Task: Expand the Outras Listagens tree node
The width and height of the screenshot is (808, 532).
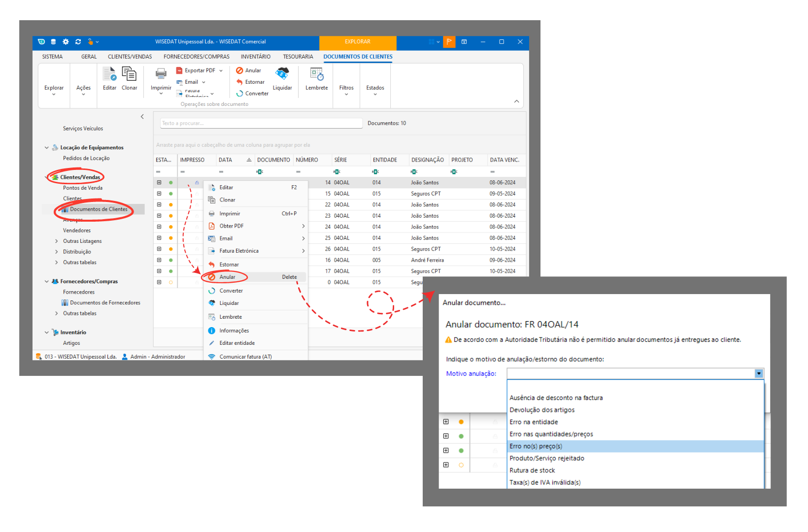Action: pos(57,241)
